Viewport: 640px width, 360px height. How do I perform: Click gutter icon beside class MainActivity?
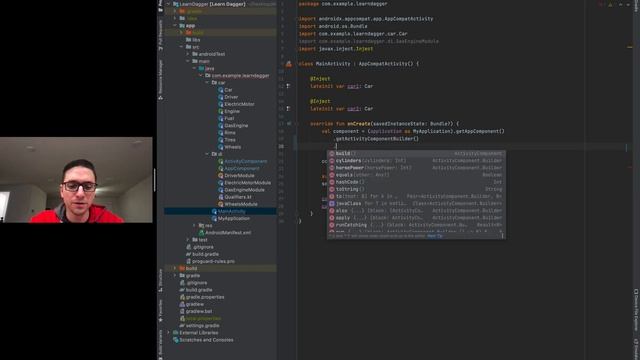click(289, 64)
